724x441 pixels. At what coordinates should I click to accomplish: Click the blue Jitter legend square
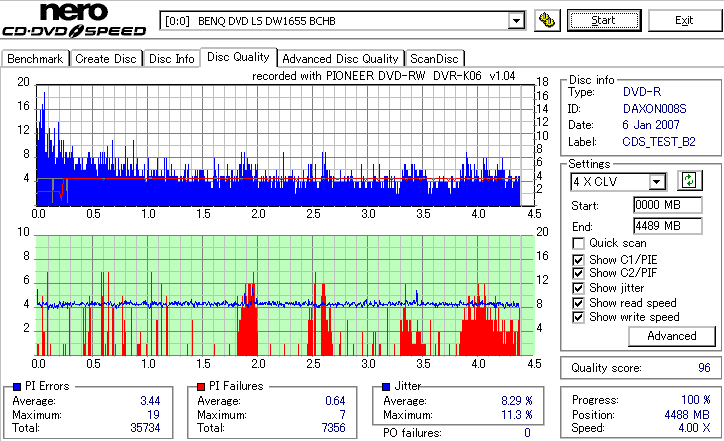click(x=386, y=387)
